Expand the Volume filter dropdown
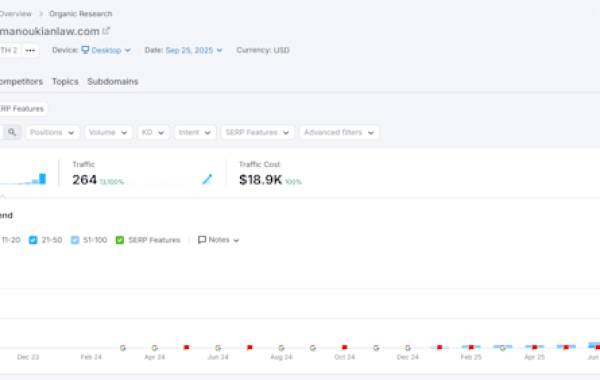Screen dimensions: 600x380 coord(108,132)
